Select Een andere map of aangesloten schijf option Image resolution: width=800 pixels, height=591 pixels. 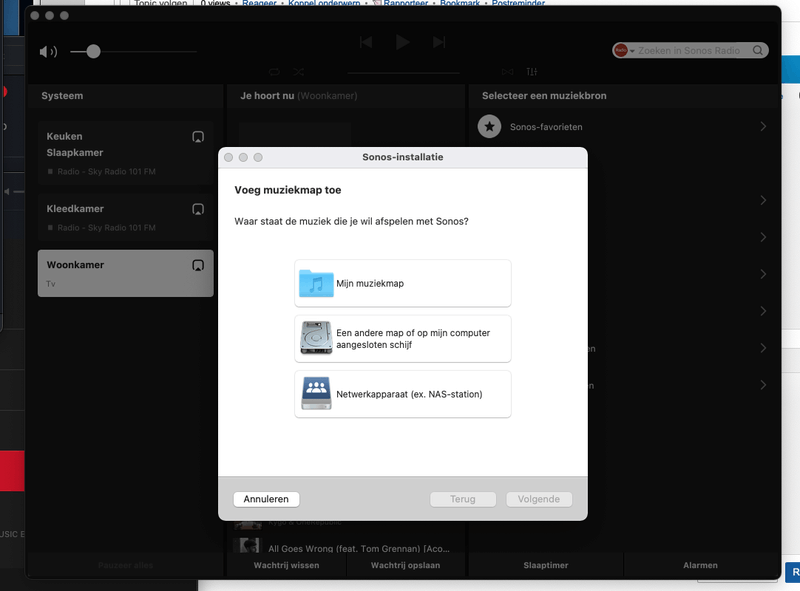tap(403, 339)
